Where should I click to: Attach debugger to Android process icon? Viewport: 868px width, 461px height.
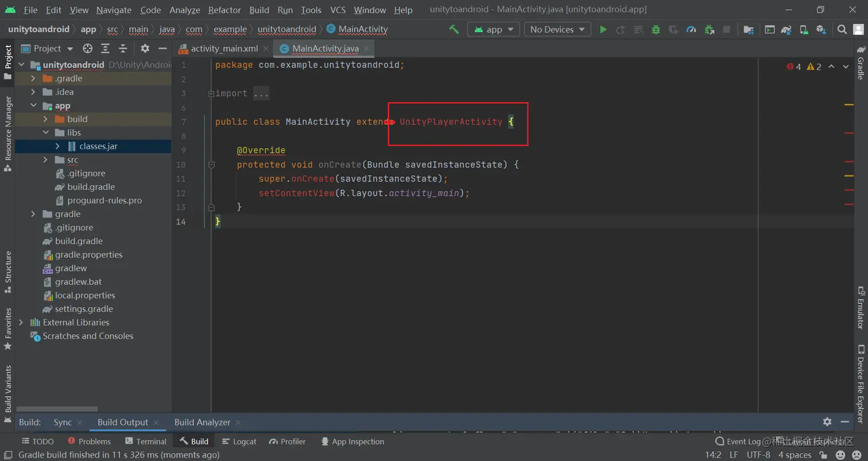(x=709, y=29)
